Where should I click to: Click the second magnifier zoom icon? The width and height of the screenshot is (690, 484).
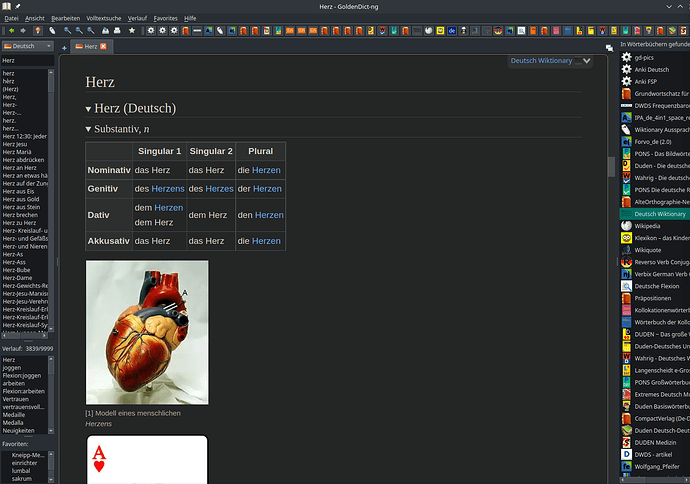[x=79, y=31]
